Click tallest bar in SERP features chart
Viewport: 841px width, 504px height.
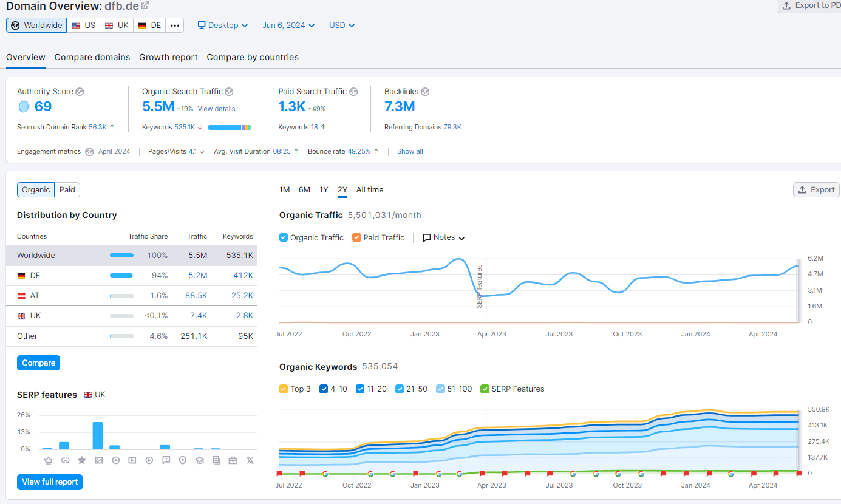click(98, 435)
